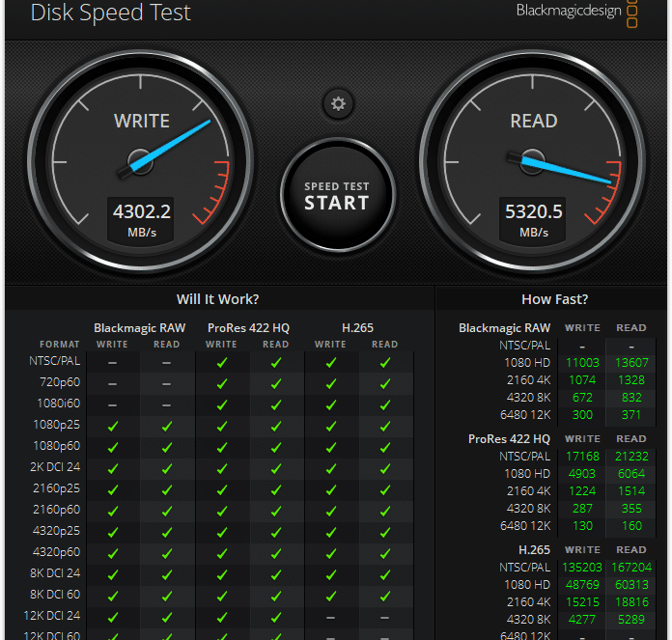The width and height of the screenshot is (672, 640).
Task: Click H.265 write checkmark for 8K DCI 24
Action: [x=331, y=575]
